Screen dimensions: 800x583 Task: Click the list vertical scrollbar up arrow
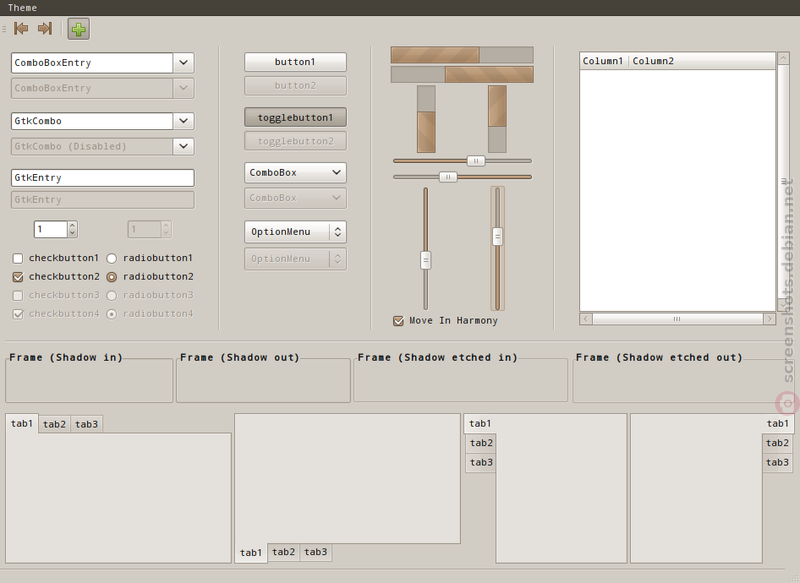point(783,58)
